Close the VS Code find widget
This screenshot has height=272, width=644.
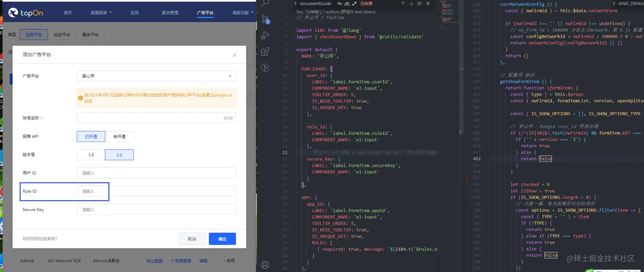(x=428, y=3)
